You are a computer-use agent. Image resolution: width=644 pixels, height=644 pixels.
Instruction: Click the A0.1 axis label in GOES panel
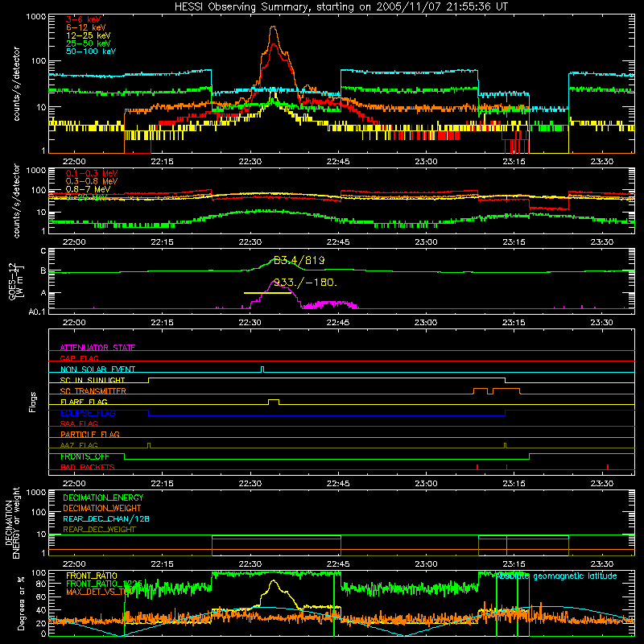tap(37, 312)
